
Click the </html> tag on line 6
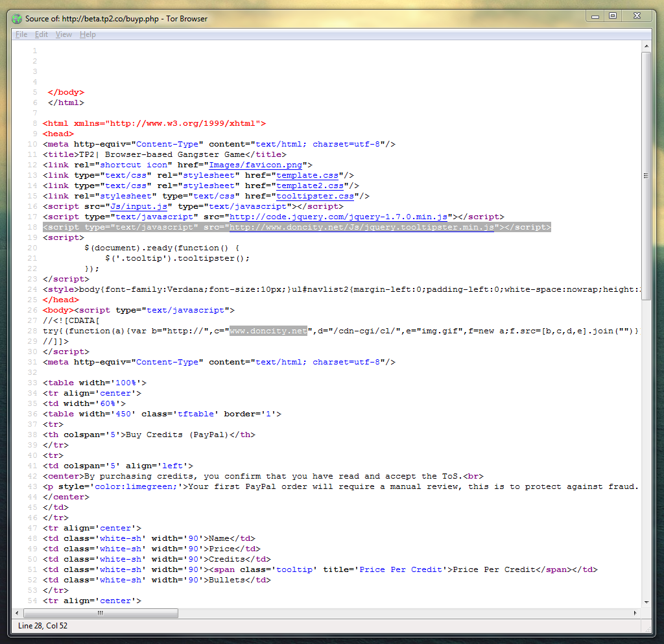66,102
